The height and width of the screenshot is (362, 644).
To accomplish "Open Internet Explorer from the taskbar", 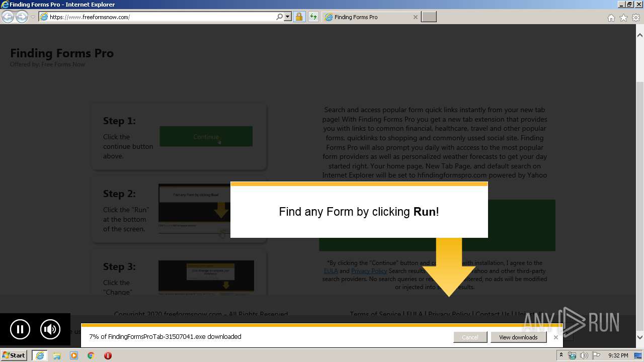I will (39, 355).
